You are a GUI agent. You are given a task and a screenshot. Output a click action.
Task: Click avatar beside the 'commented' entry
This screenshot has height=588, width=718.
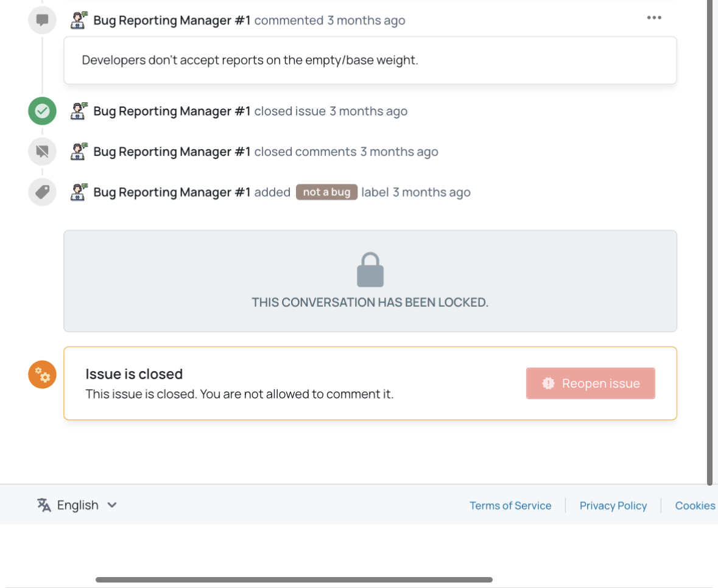click(79, 20)
